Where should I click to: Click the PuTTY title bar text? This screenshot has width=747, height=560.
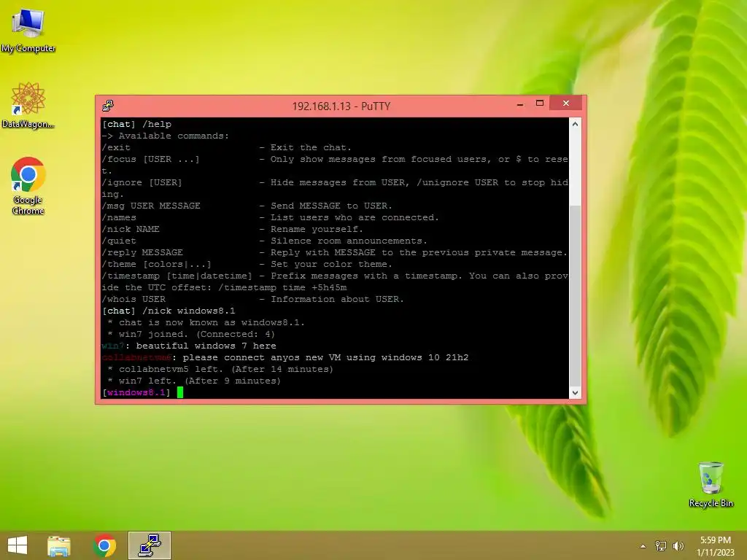coord(341,106)
